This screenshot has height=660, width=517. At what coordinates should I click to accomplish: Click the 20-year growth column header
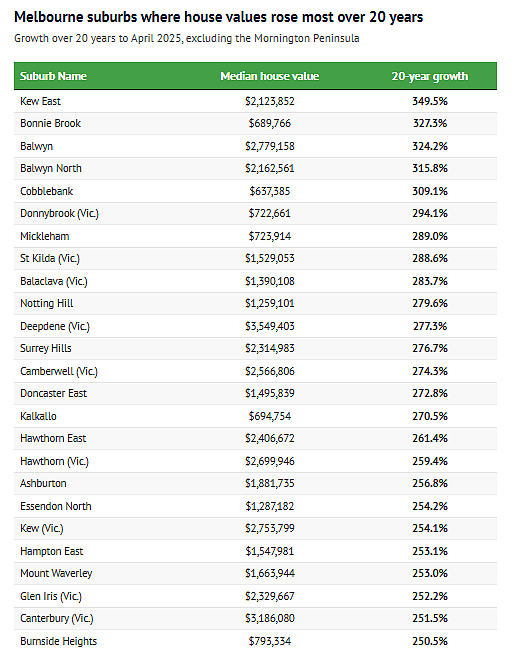point(429,76)
